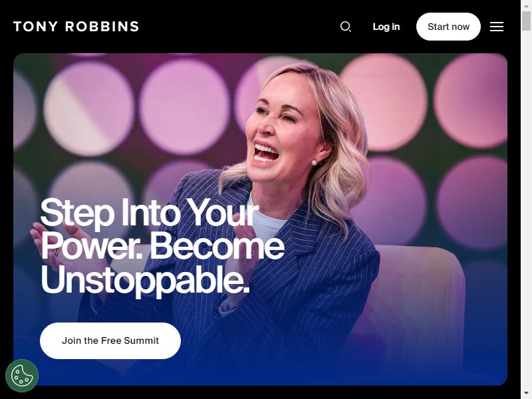Click the Start now button
This screenshot has width=532, height=399.
click(x=448, y=27)
